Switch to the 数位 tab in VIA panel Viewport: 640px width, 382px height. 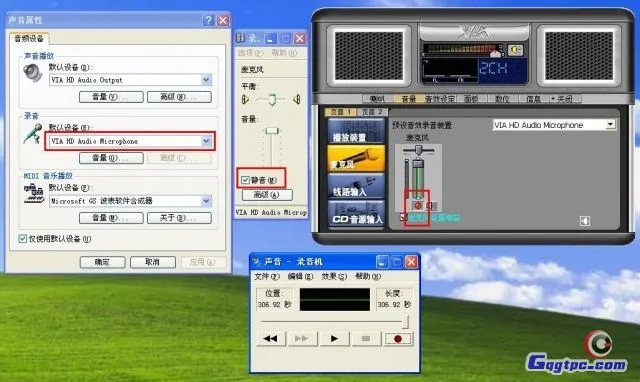pos(502,99)
